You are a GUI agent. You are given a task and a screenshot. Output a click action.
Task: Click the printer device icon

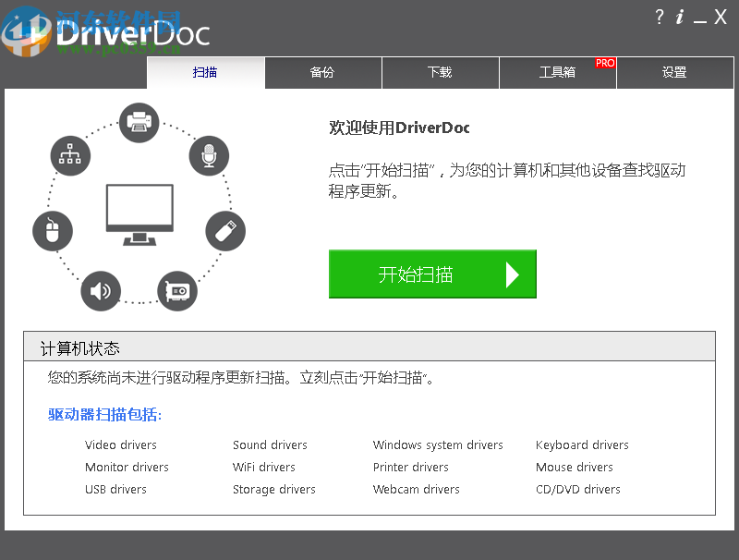click(x=139, y=121)
